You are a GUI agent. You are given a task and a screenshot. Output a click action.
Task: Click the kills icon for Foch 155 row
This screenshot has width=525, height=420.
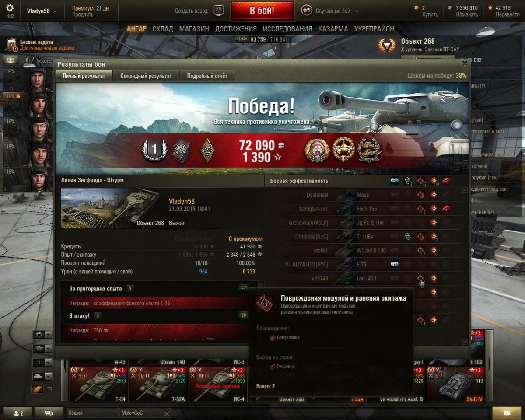point(446,209)
